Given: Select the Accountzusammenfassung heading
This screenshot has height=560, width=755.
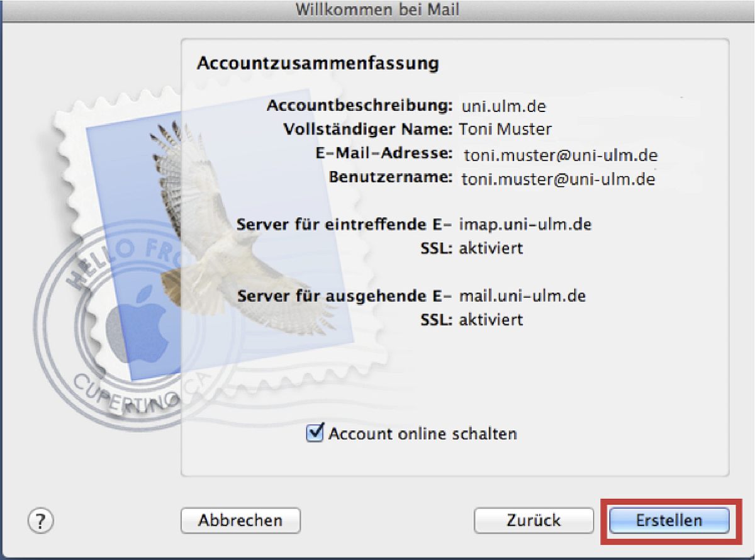Looking at the screenshot, I should 318,64.
